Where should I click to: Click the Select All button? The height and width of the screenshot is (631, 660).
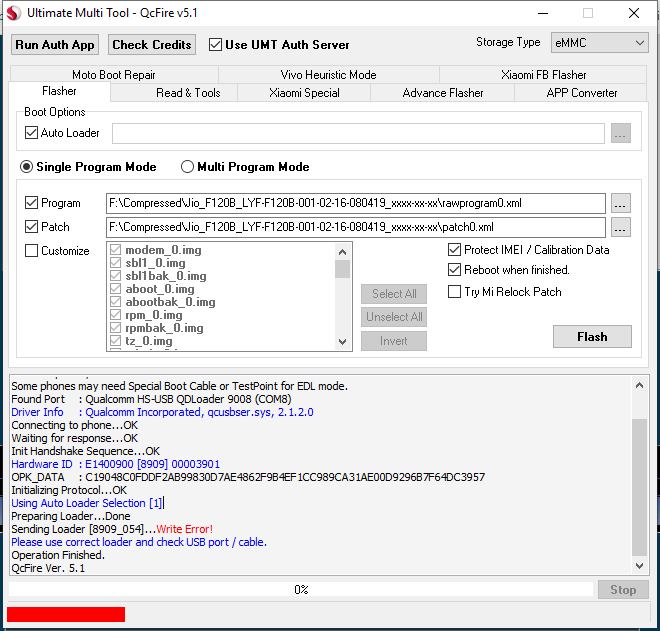click(394, 293)
